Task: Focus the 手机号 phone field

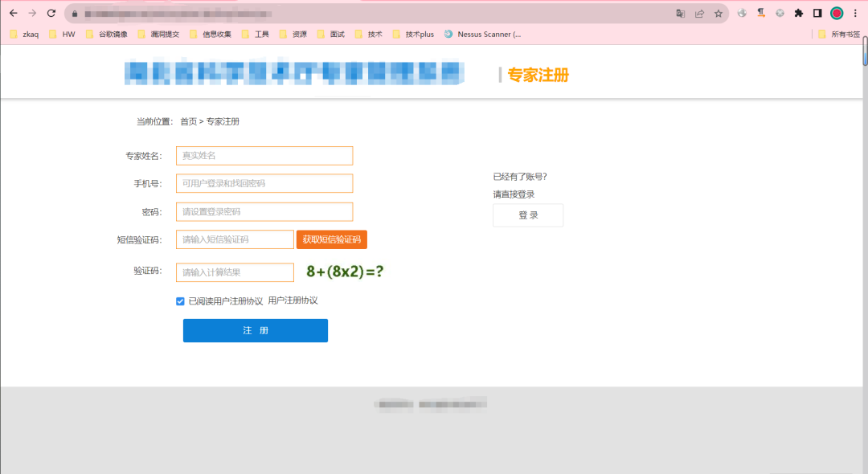Action: 264,184
